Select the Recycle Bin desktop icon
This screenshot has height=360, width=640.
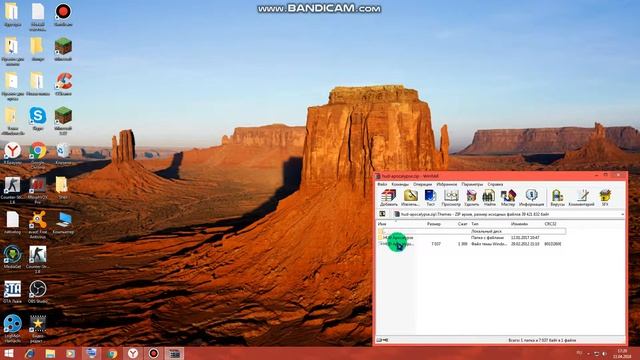pos(63,153)
